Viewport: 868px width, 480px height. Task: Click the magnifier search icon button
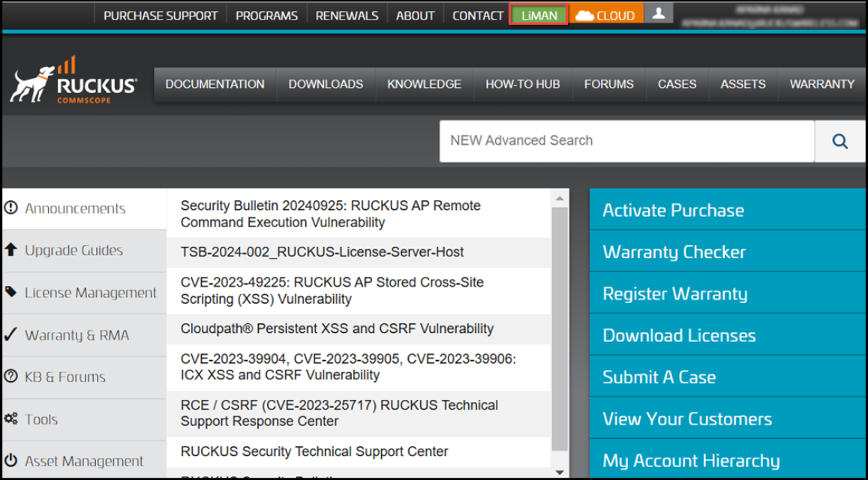(x=839, y=141)
